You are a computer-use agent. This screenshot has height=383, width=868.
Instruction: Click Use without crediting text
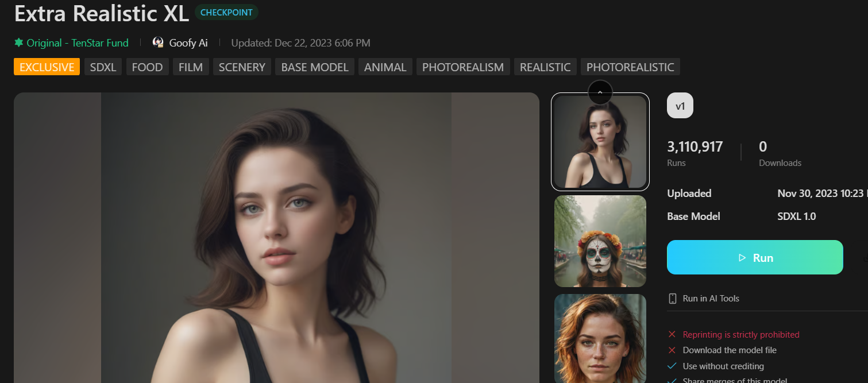point(723,366)
